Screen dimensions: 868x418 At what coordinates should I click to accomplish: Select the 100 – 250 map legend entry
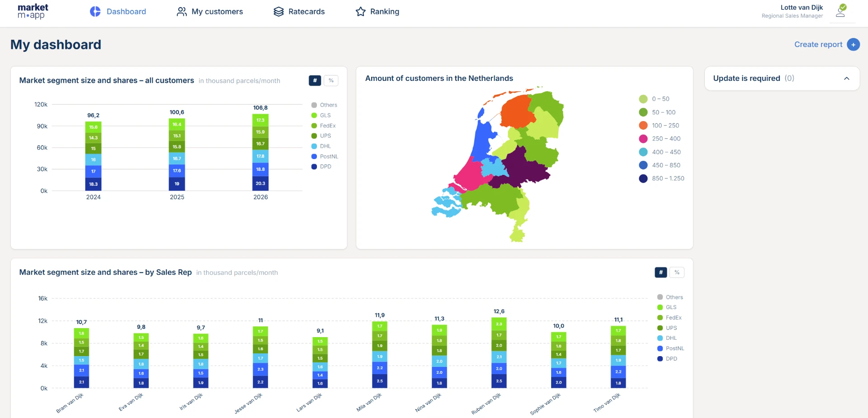tap(659, 125)
